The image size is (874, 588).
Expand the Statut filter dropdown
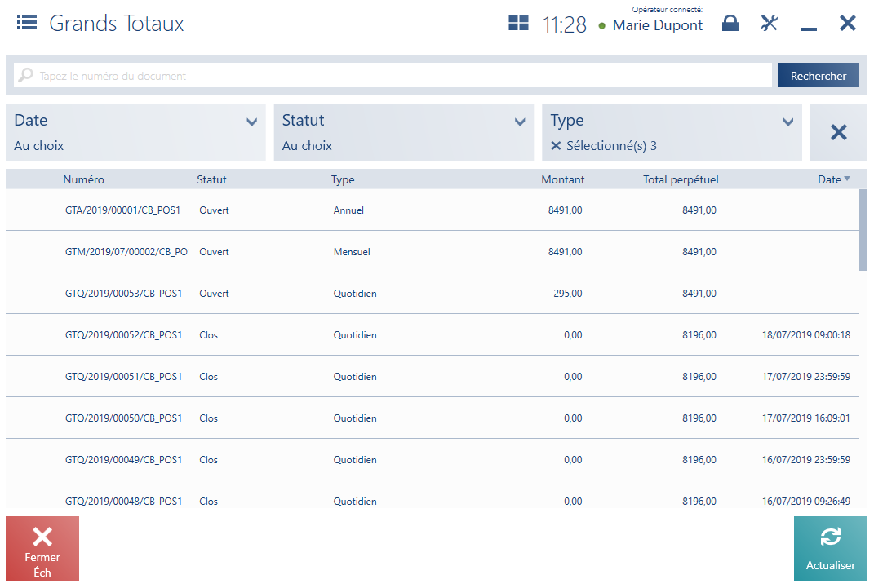(404, 132)
